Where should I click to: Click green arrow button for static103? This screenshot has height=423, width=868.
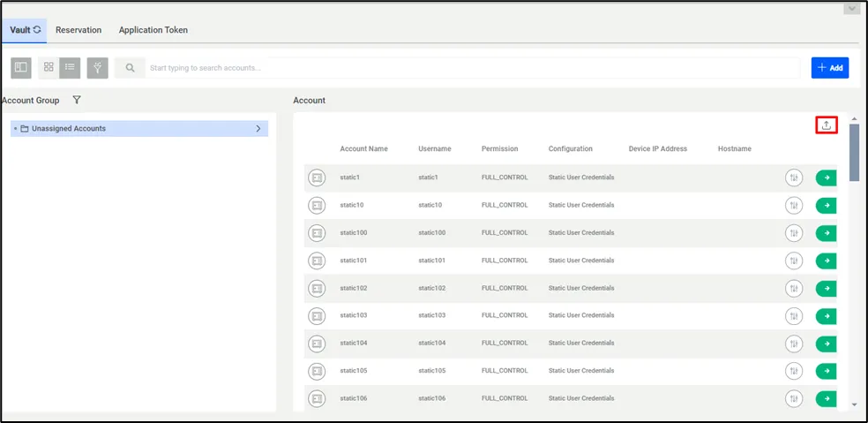pyautogui.click(x=826, y=315)
